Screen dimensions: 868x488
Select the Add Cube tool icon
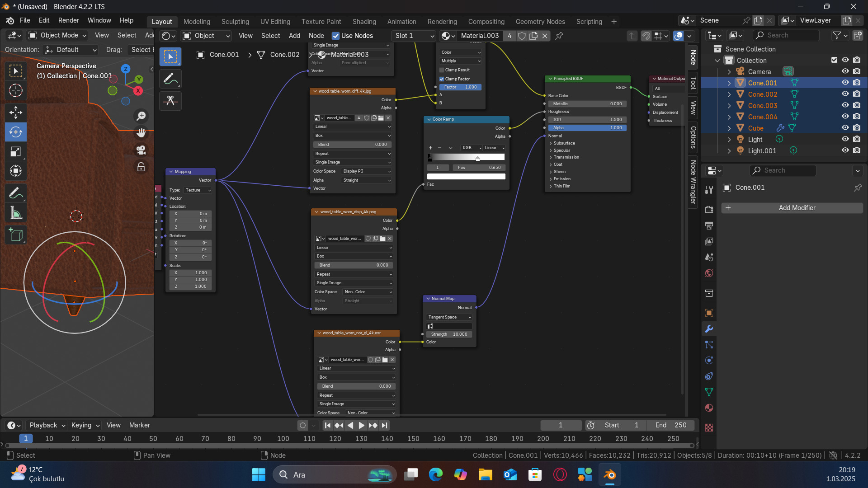coord(16,235)
